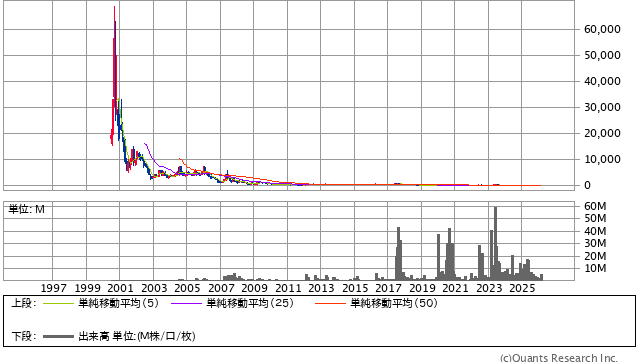
Task: Click the 2001 year label
Action: tap(120, 288)
